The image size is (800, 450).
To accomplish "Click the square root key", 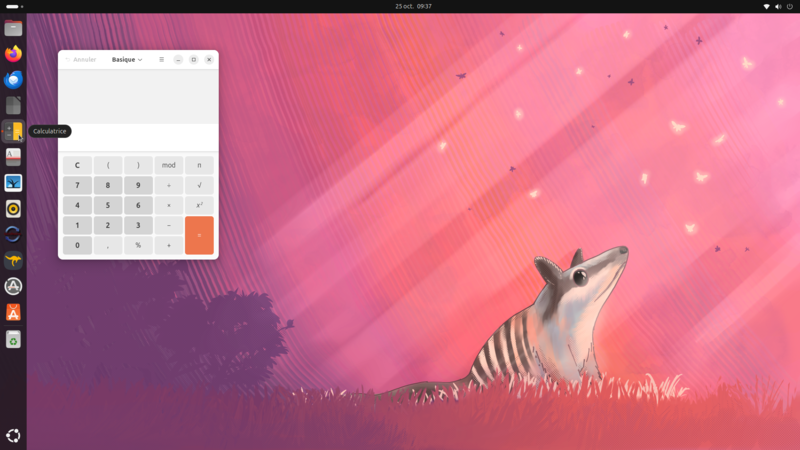I will (199, 185).
